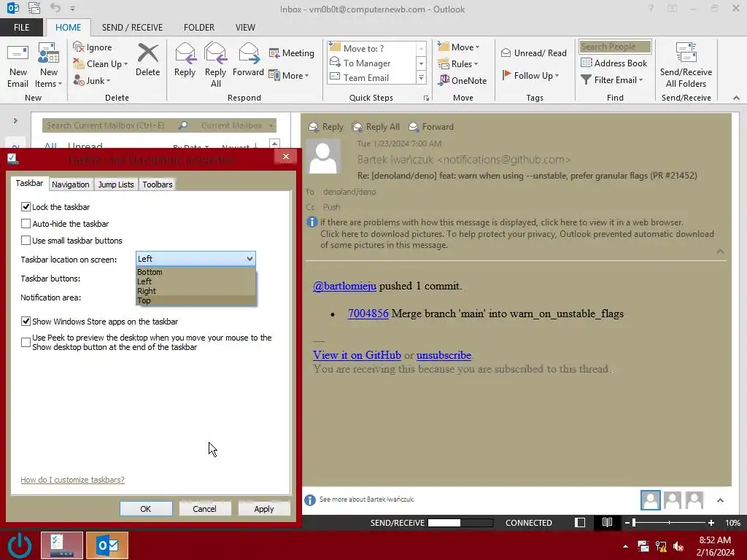Screen dimensions: 747x560
Task: Click the muted volume tray icon
Action: click(x=678, y=546)
